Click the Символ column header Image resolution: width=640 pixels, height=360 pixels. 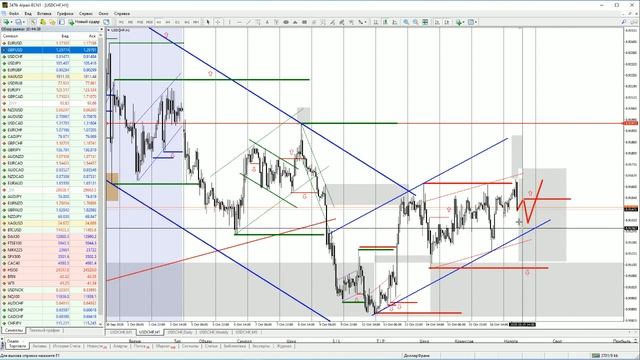pos(11,36)
